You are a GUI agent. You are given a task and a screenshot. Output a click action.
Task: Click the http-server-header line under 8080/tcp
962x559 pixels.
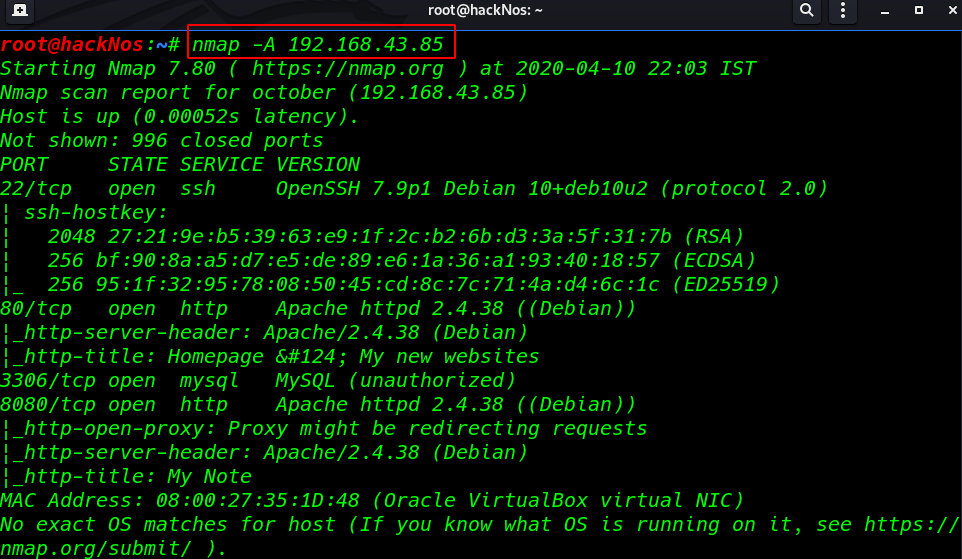pyautogui.click(x=264, y=452)
